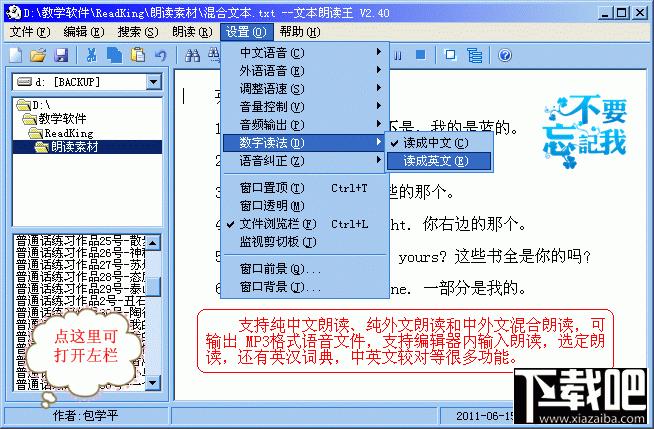Open the drive selector d: [BACKUP] dropdown

pyautogui.click(x=152, y=81)
